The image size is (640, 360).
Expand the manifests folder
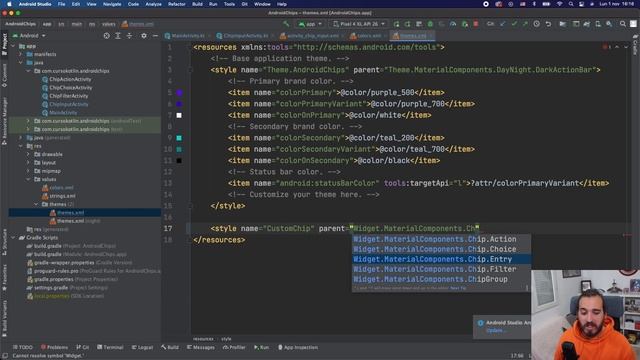point(21,54)
